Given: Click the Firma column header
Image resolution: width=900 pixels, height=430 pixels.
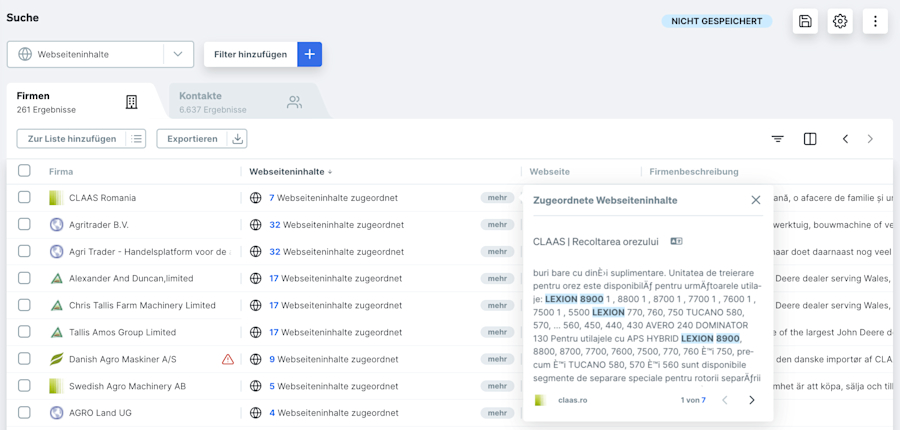Looking at the screenshot, I should coord(61,172).
